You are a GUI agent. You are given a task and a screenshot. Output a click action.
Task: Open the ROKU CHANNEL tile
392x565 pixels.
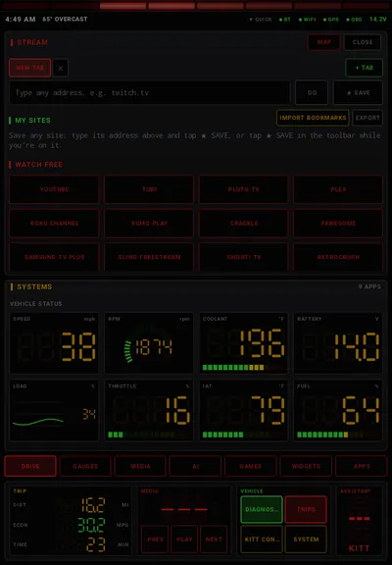point(54,224)
